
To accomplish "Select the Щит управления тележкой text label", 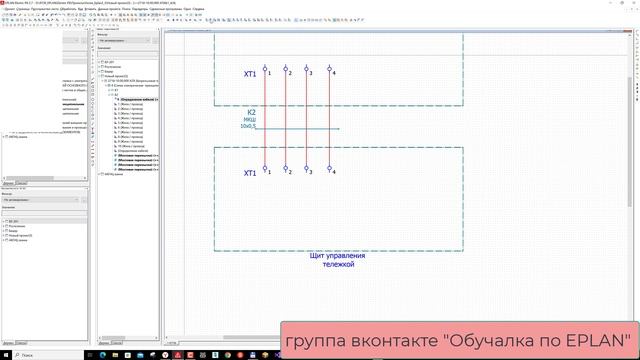I will [x=338, y=260].
